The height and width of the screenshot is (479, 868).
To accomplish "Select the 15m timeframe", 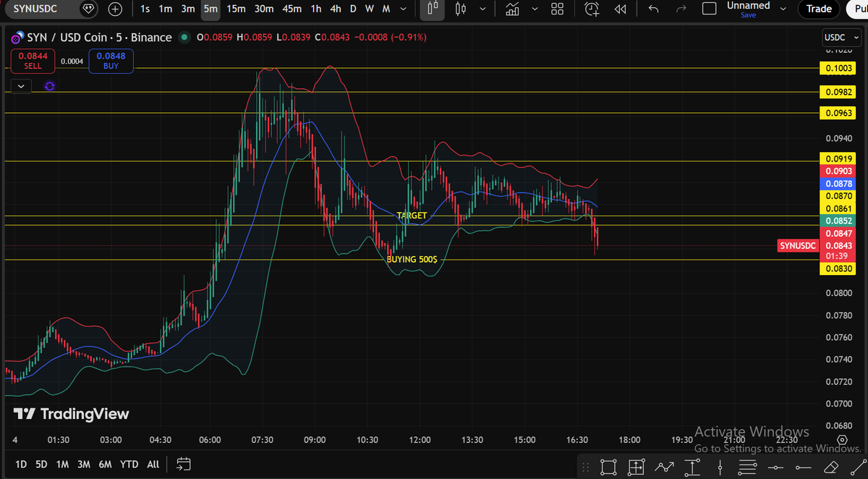I will tap(236, 9).
